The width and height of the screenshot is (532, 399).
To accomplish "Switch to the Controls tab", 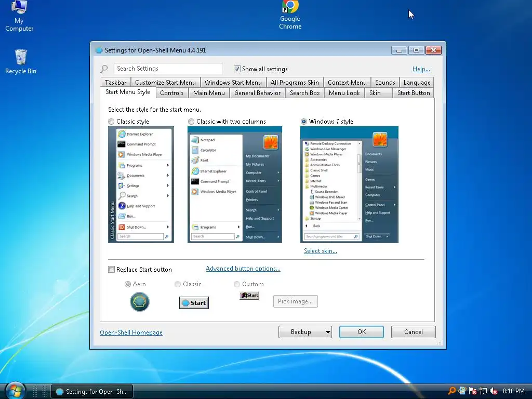I will 171,93.
